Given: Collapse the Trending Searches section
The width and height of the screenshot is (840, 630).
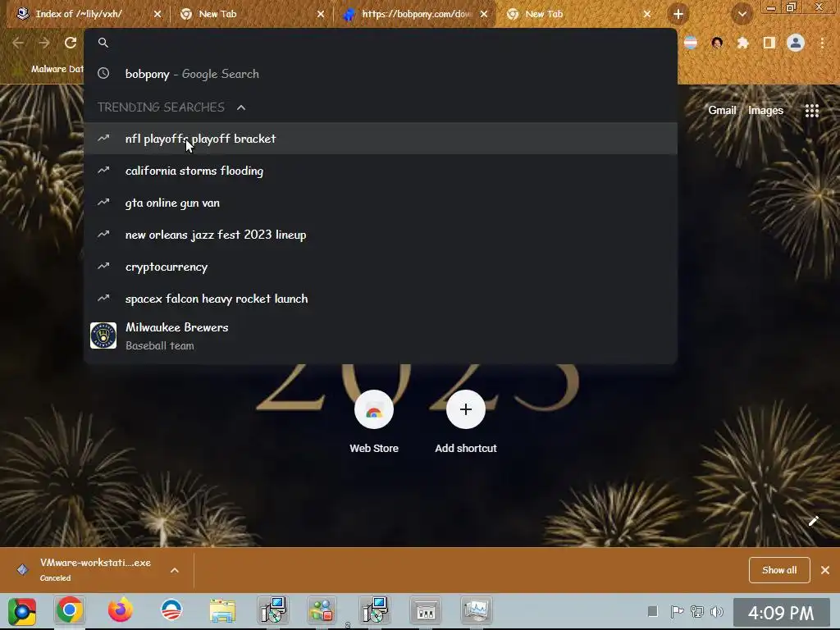Looking at the screenshot, I should tap(241, 107).
